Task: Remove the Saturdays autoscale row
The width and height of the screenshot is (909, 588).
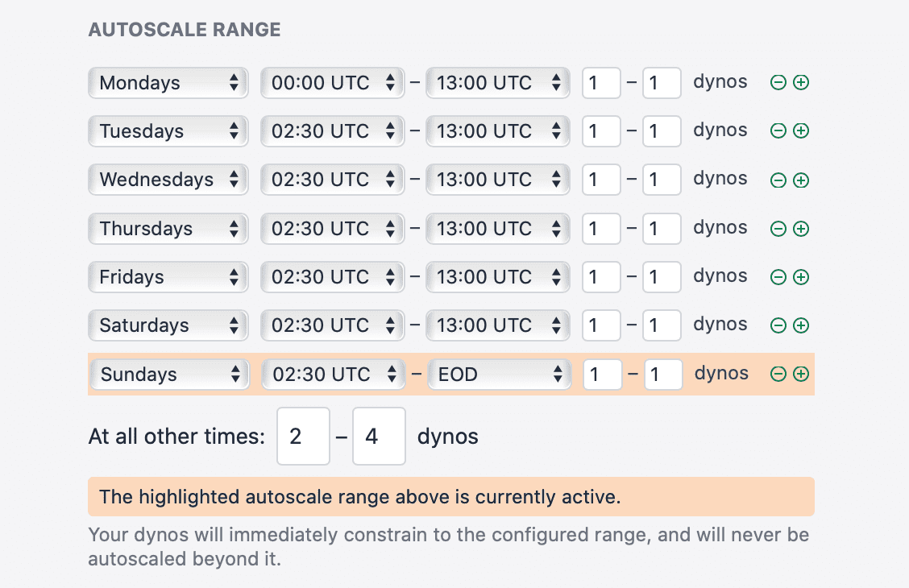Action: click(777, 325)
